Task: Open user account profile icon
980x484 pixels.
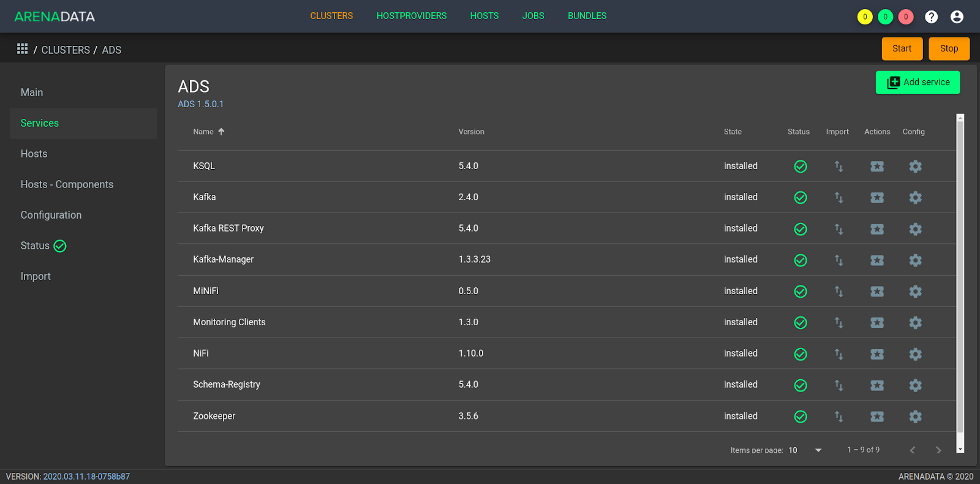Action: click(x=957, y=17)
